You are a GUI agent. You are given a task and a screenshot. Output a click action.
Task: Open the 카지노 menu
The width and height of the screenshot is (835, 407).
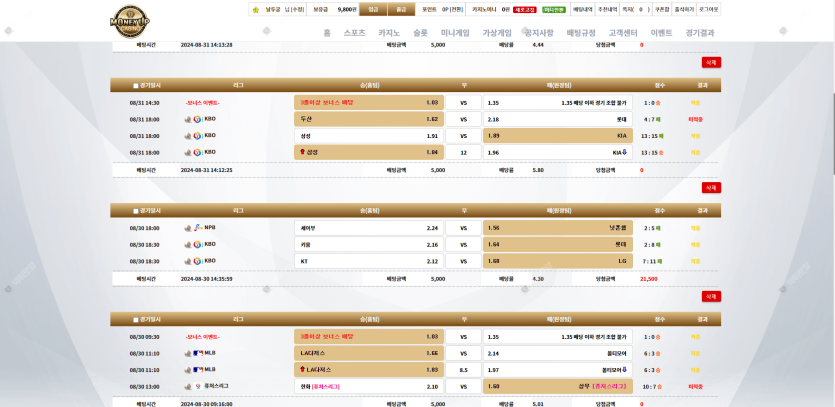[x=389, y=32]
